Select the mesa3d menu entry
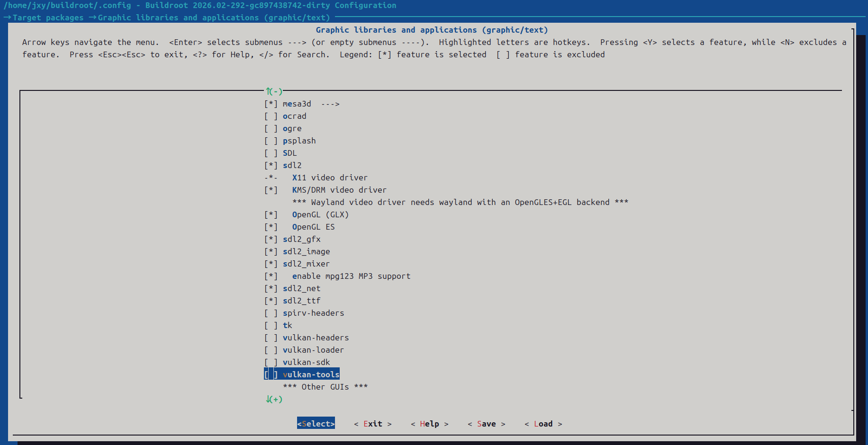 [297, 104]
